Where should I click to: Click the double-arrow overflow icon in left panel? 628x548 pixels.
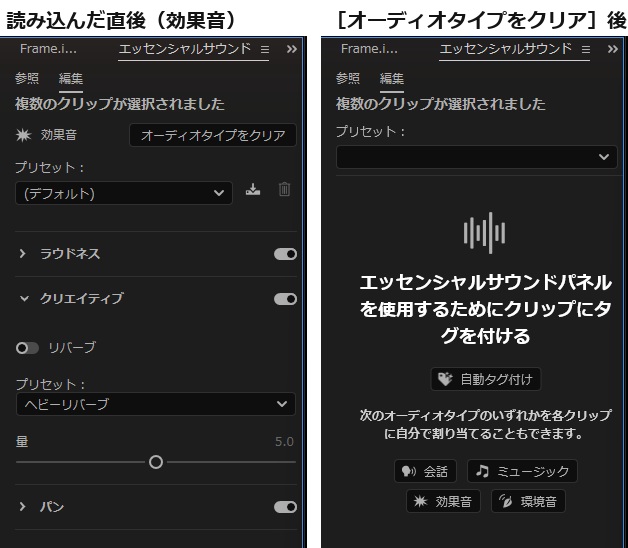pos(292,49)
